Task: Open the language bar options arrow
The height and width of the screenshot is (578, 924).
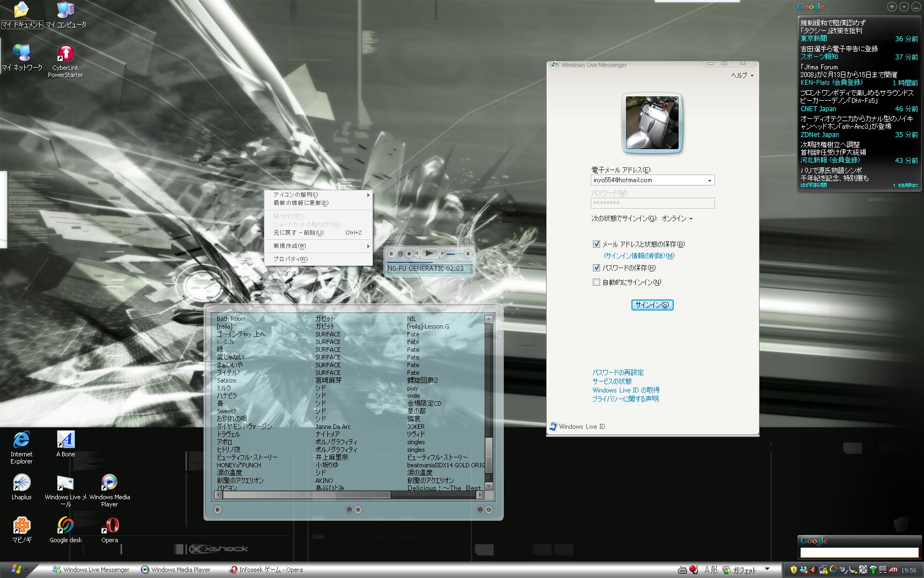Action: (767, 569)
